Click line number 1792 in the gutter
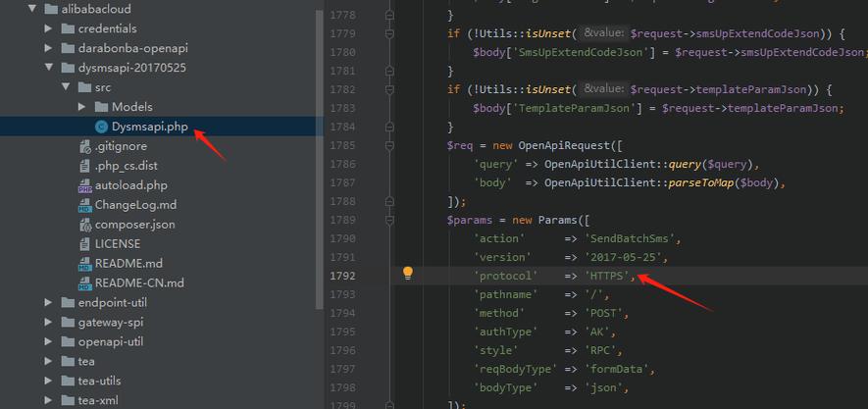Screen dimensions: 868x409 (x=343, y=276)
